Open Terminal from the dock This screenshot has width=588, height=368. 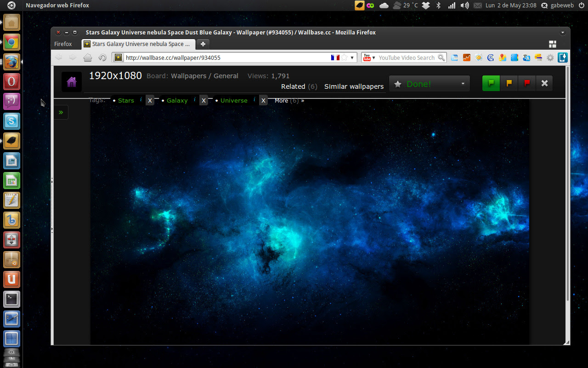[11, 299]
